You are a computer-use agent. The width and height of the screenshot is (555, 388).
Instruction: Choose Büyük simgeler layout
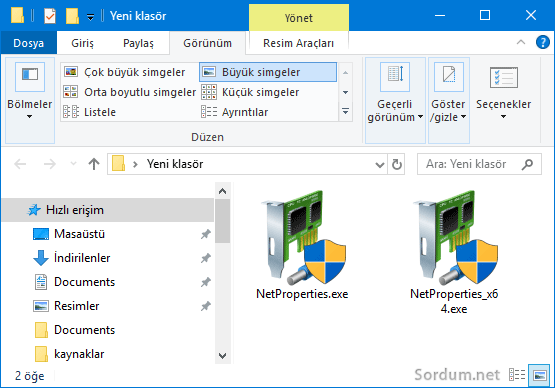point(268,72)
